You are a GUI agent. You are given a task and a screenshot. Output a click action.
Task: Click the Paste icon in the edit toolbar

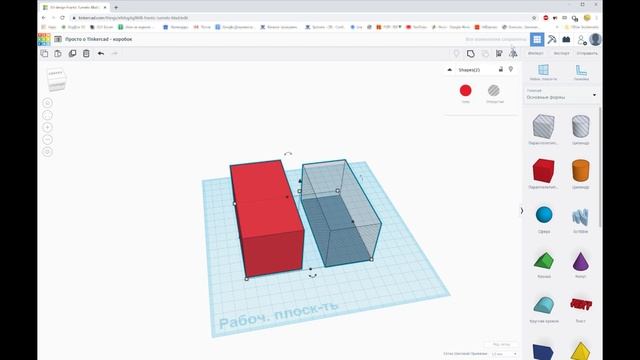pos(58,53)
